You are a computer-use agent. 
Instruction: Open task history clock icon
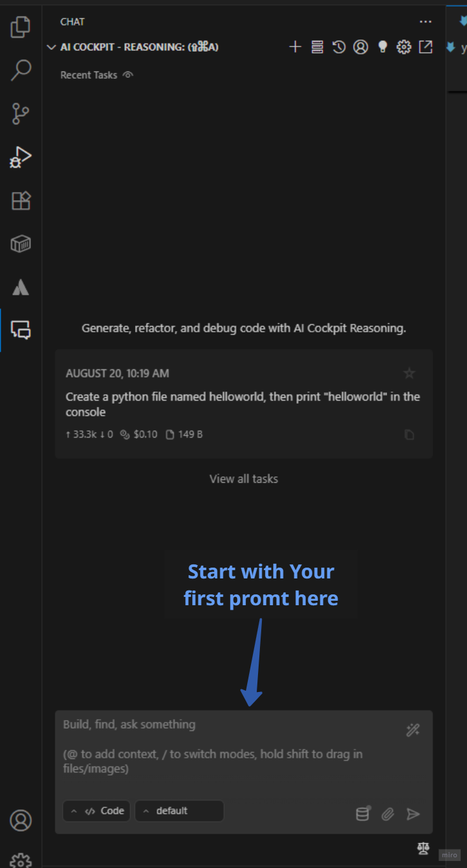[339, 47]
